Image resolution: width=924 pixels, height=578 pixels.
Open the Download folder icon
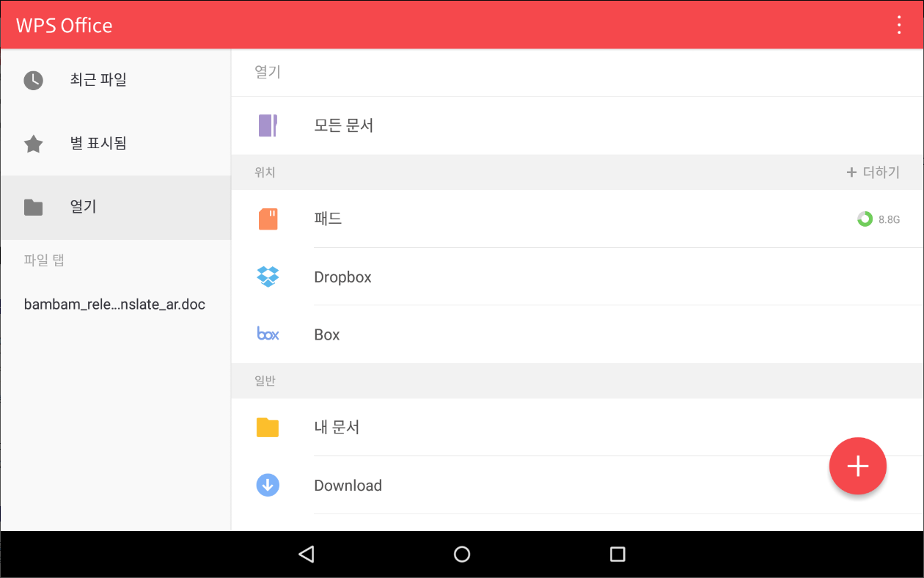pos(268,485)
